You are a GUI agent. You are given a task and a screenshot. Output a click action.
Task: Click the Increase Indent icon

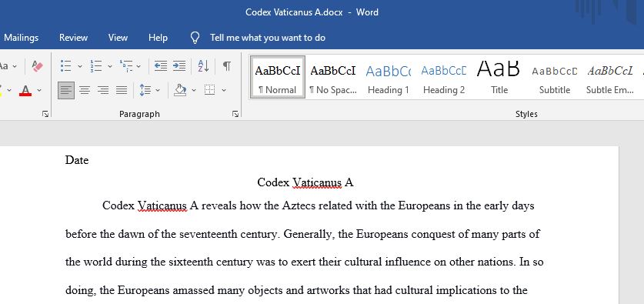click(179, 65)
